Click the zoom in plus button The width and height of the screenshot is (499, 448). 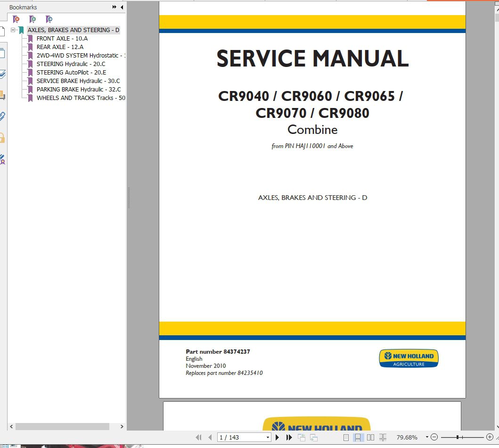pyautogui.click(x=490, y=438)
